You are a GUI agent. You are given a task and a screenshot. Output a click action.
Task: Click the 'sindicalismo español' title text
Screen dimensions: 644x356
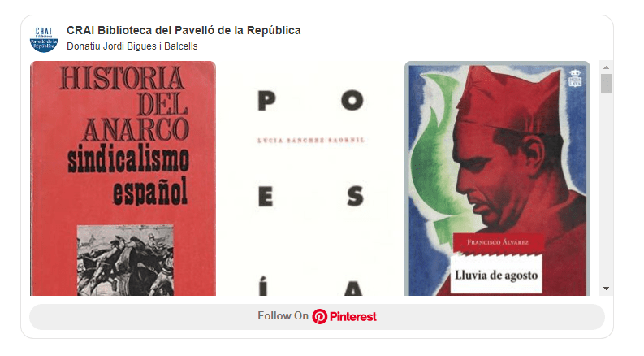[128, 176]
